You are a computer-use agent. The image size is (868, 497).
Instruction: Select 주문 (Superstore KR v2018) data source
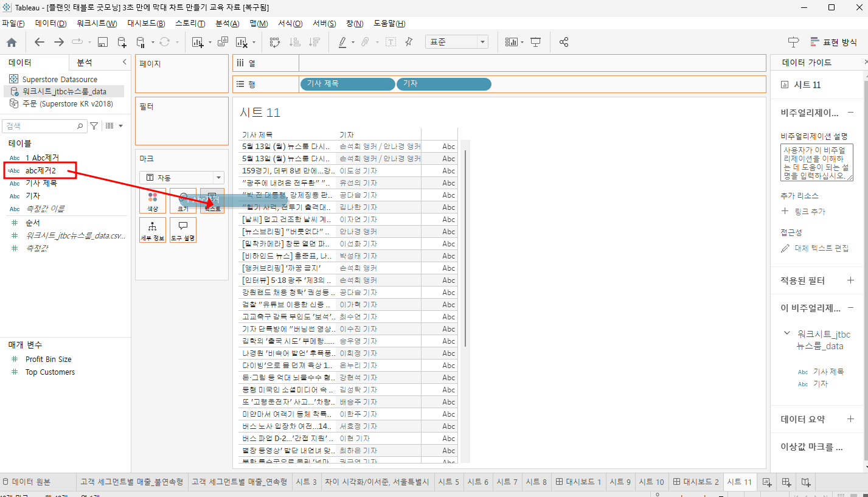[68, 103]
